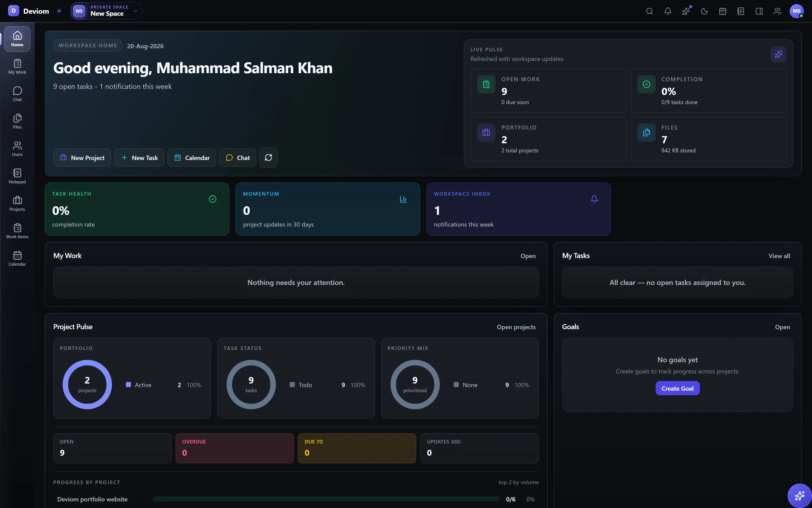812x508 pixels.
Task: Click Open projects link in Project Pulse
Action: click(516, 327)
